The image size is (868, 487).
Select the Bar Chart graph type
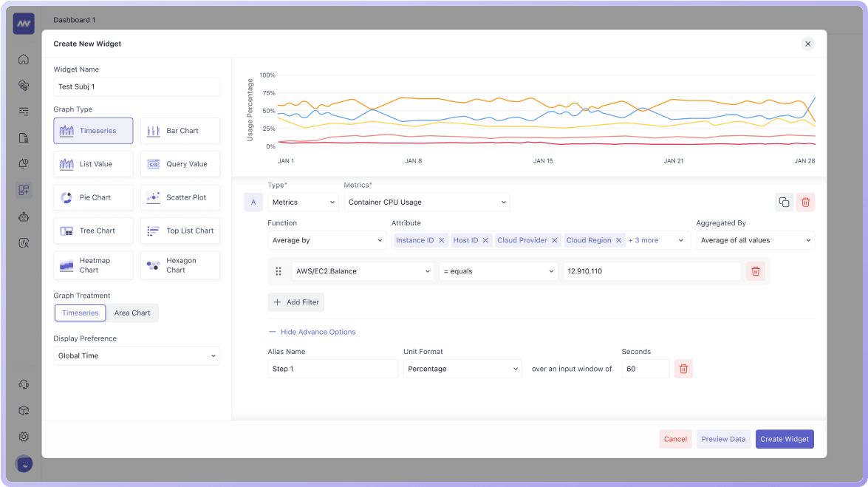pyautogui.click(x=180, y=131)
